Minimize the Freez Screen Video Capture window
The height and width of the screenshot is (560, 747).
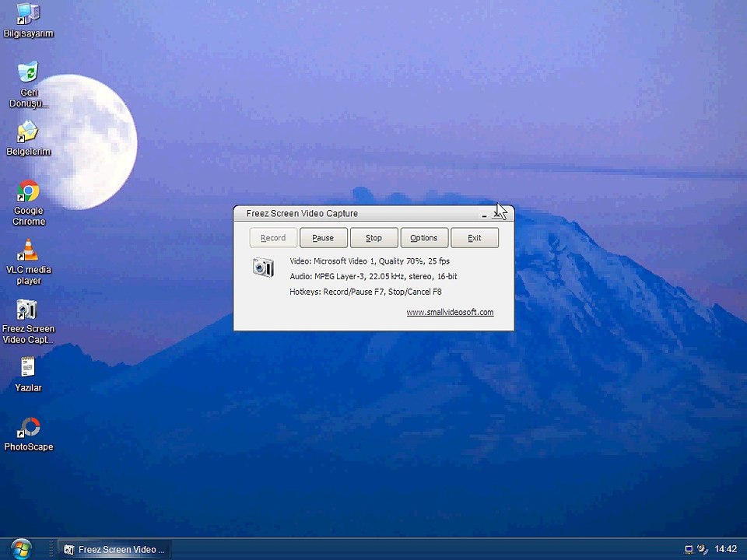[484, 215]
